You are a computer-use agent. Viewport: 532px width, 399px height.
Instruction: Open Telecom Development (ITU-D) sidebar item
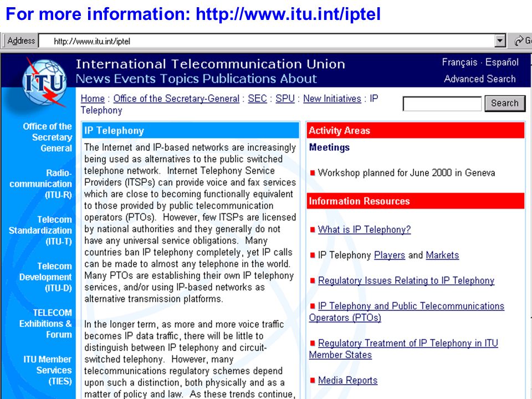click(x=45, y=277)
